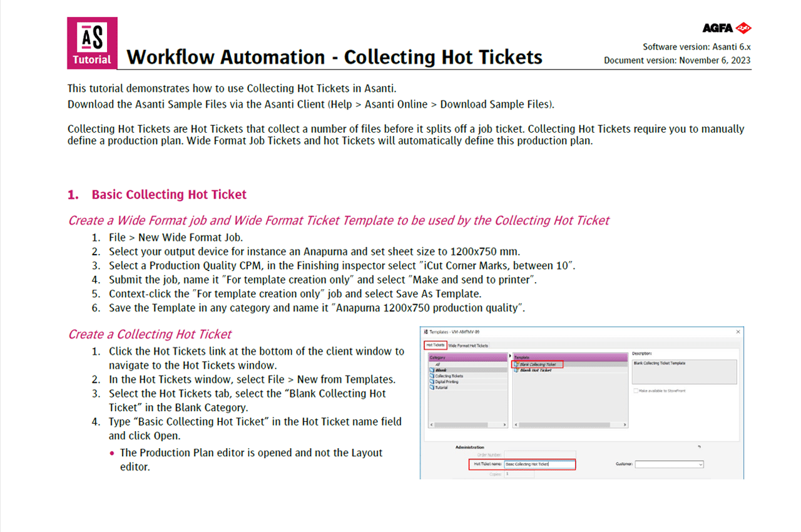Screen dimensions: 801x532
Task: Click the Document version date text
Action: coord(677,61)
